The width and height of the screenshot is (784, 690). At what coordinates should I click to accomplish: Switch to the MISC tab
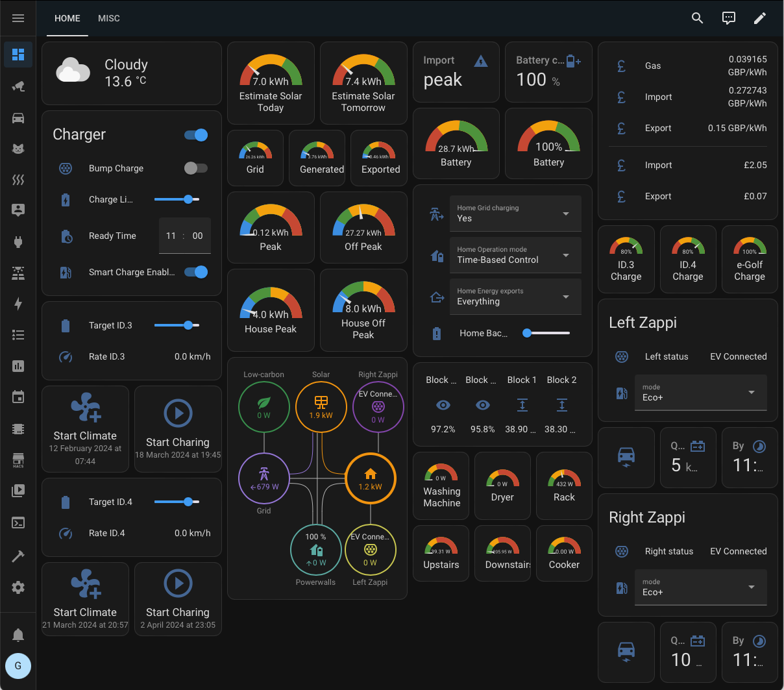[x=109, y=18]
